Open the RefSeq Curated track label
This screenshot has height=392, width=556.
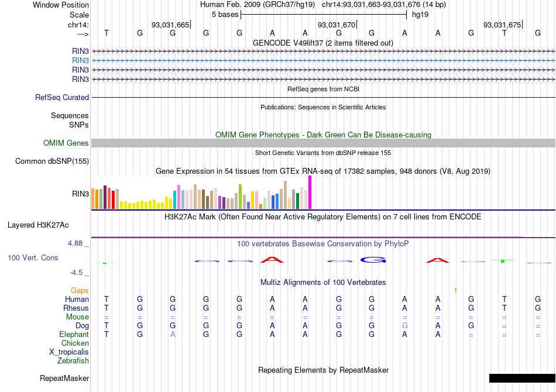tap(61, 97)
